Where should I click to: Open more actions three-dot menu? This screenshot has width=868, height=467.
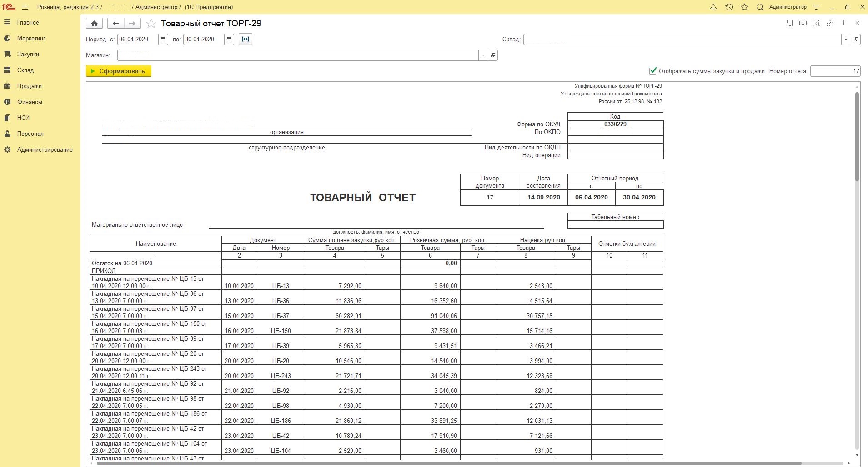843,23
